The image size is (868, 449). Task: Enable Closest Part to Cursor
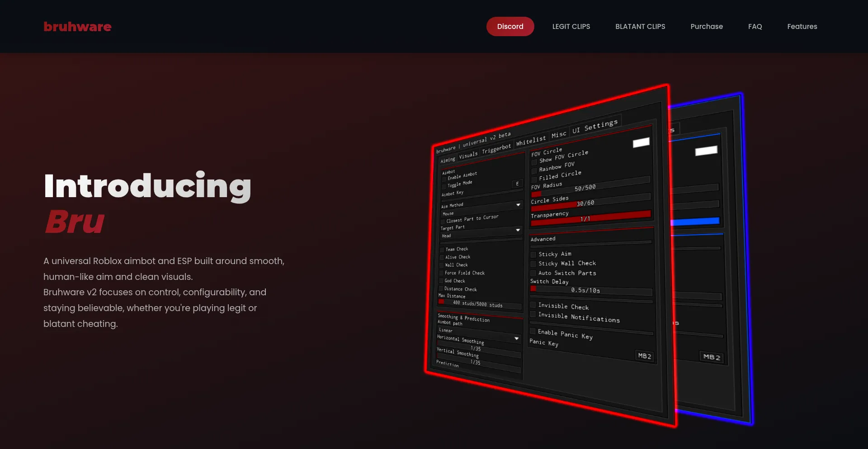[443, 221]
